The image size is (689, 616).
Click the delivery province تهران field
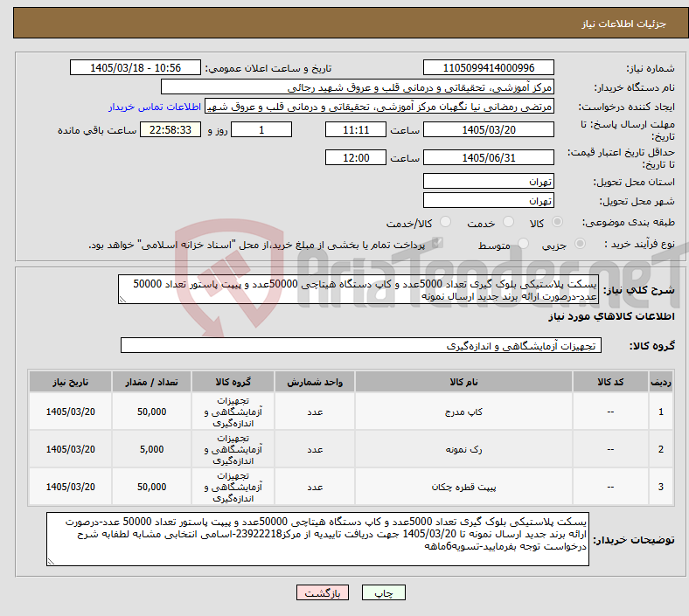[488, 181]
